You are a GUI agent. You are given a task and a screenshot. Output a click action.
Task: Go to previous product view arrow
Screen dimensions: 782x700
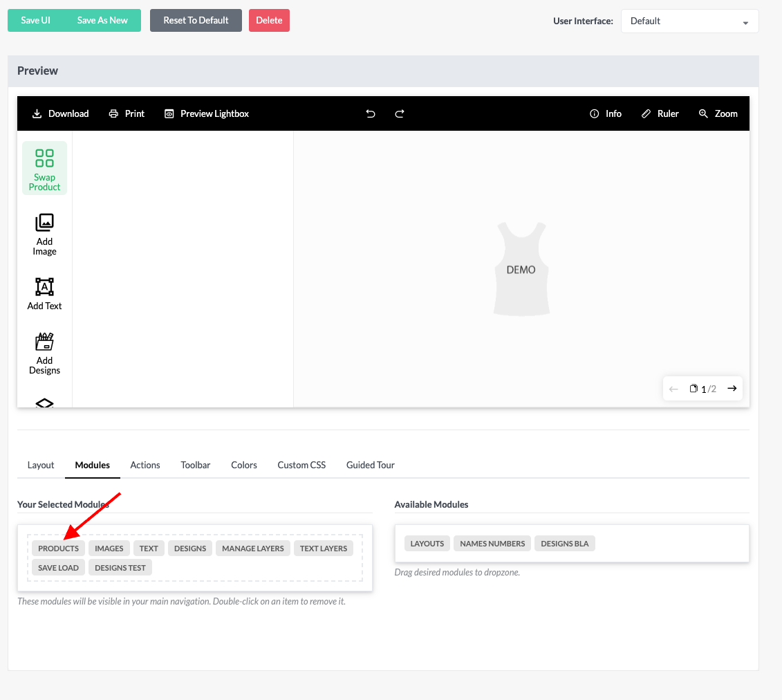673,389
